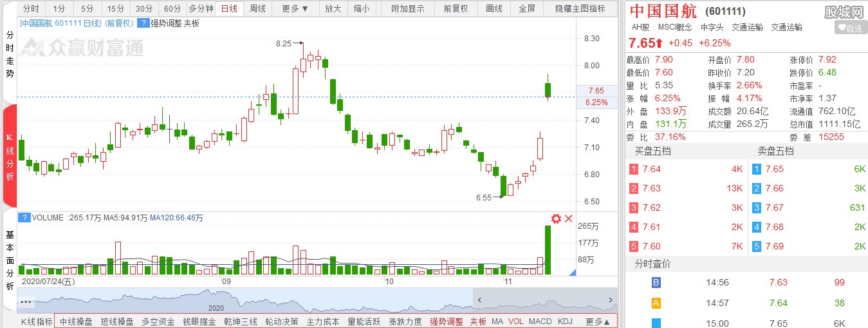Click the 8.25 high price label

point(284,44)
